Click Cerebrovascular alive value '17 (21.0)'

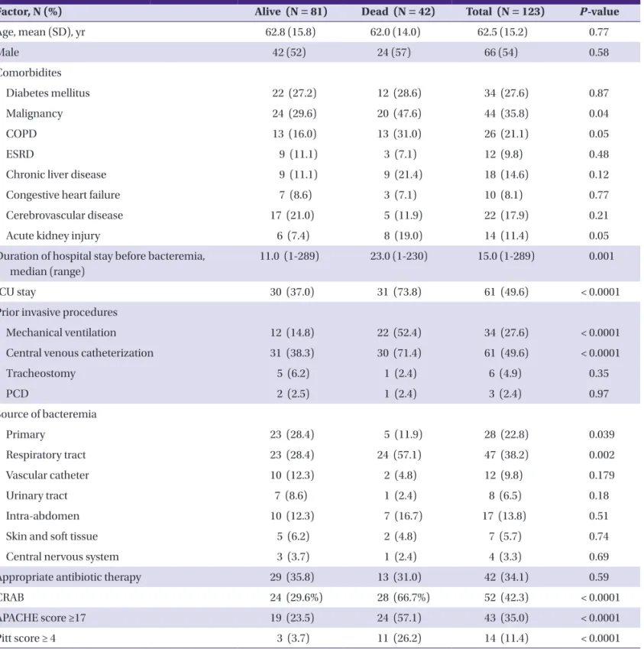pos(292,216)
